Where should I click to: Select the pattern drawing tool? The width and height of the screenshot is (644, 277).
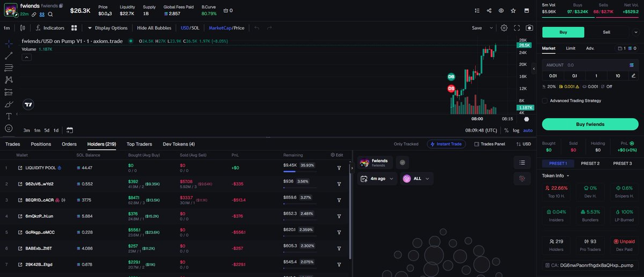tap(9, 79)
